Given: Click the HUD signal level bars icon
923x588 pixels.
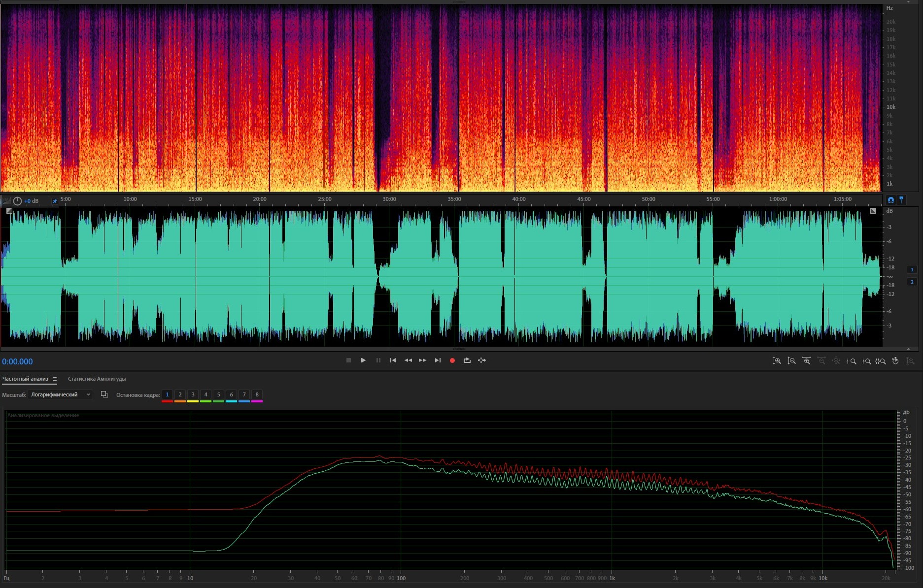Looking at the screenshot, I should coord(6,201).
